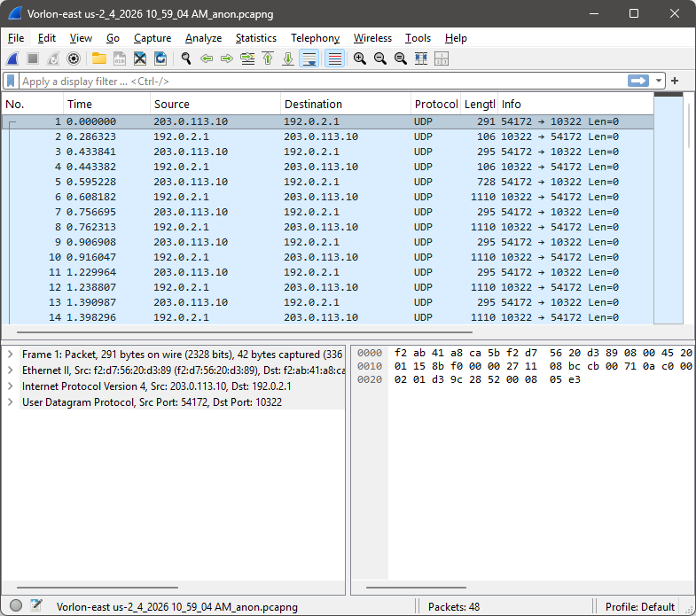The height and width of the screenshot is (616, 696).
Task: Open a capture file via folder icon
Action: pos(98,58)
